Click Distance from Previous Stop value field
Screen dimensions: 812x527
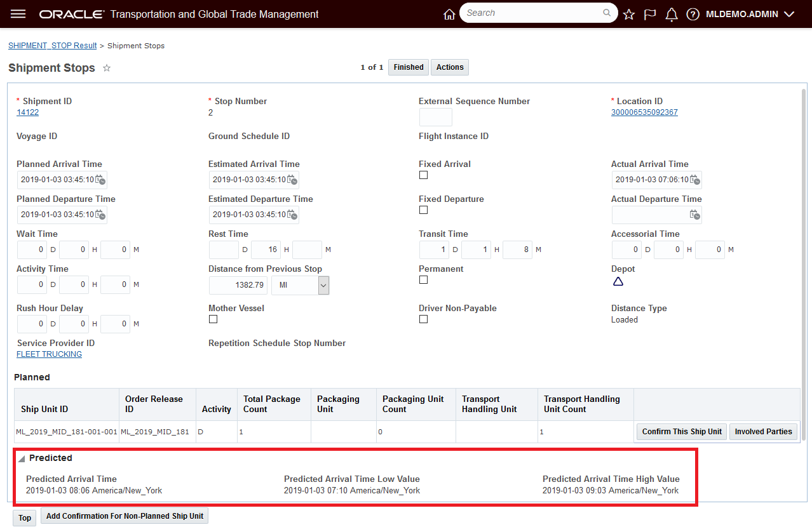coord(238,286)
